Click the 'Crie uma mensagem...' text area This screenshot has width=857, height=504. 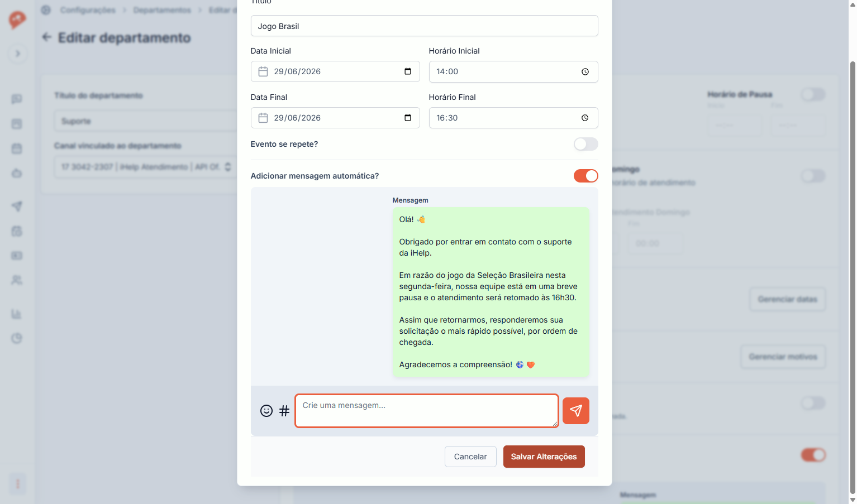[426, 411]
